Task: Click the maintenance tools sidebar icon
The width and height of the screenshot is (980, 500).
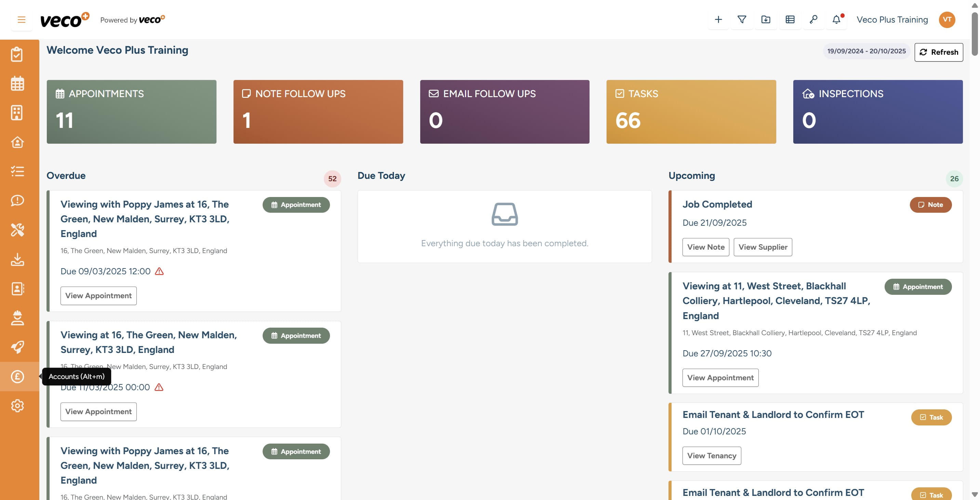Action: [17, 230]
